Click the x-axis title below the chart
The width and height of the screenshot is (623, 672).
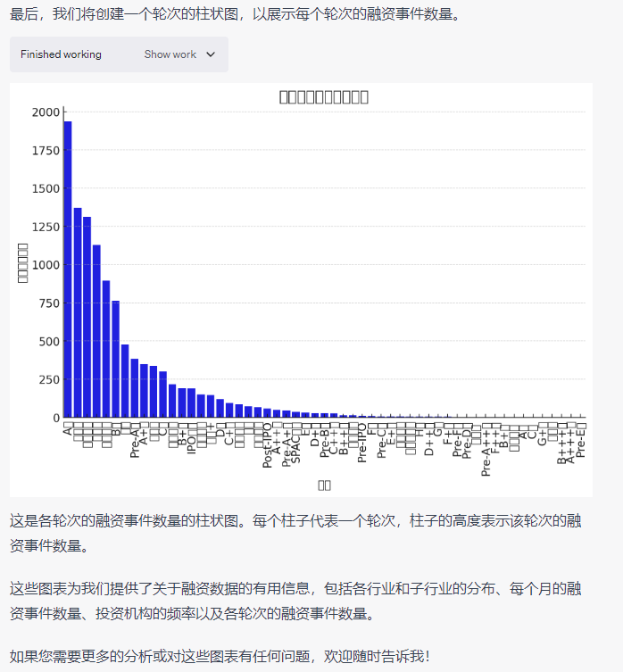(x=324, y=485)
